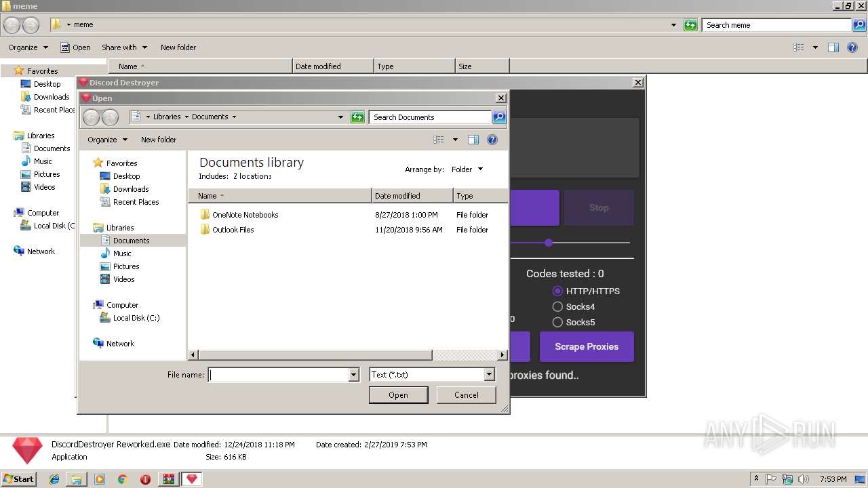
Task: Click into the Search meme field
Action: 776,25
